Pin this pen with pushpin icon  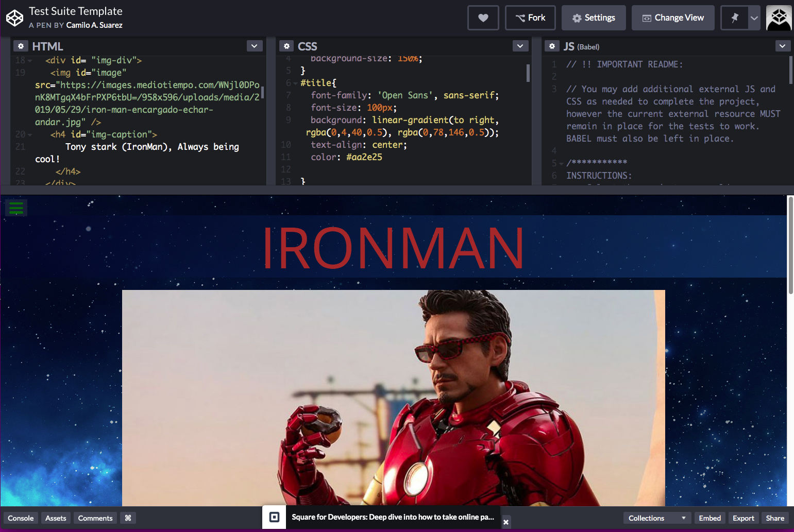click(735, 18)
